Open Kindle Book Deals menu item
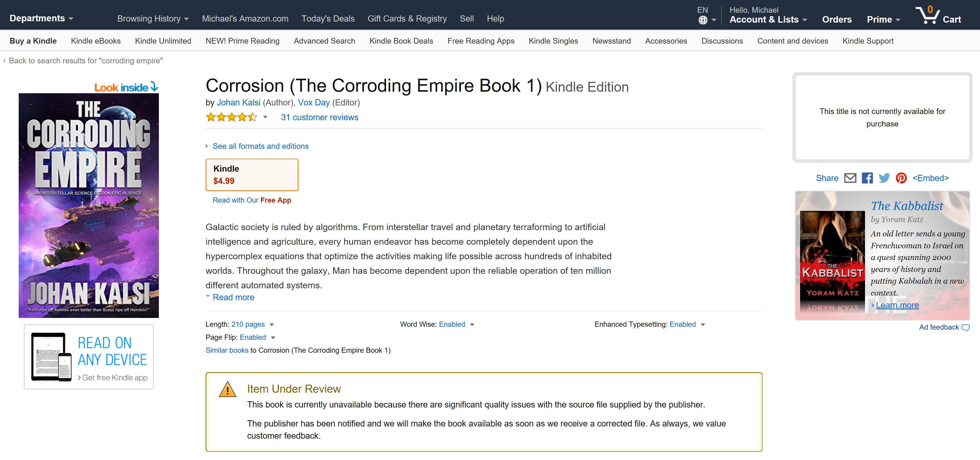Viewport: 980px width, 460px height. [401, 41]
